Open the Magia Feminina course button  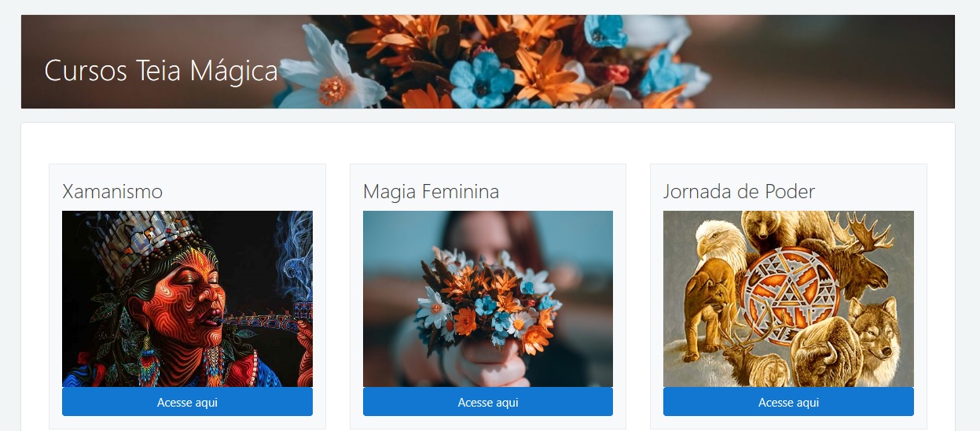[488, 402]
